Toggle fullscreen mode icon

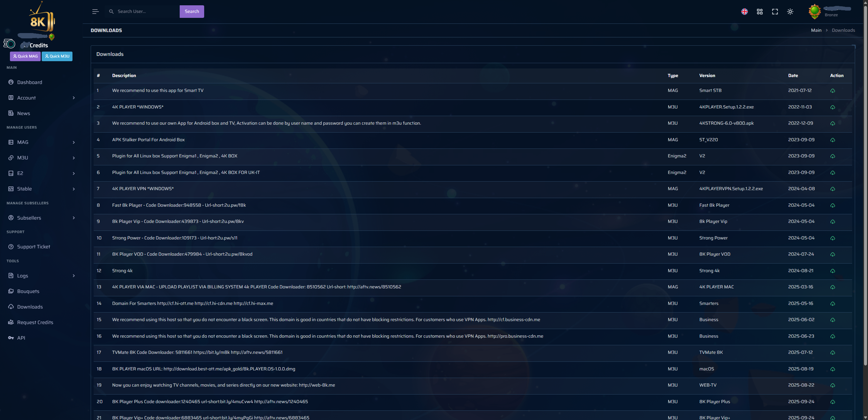click(x=775, y=12)
